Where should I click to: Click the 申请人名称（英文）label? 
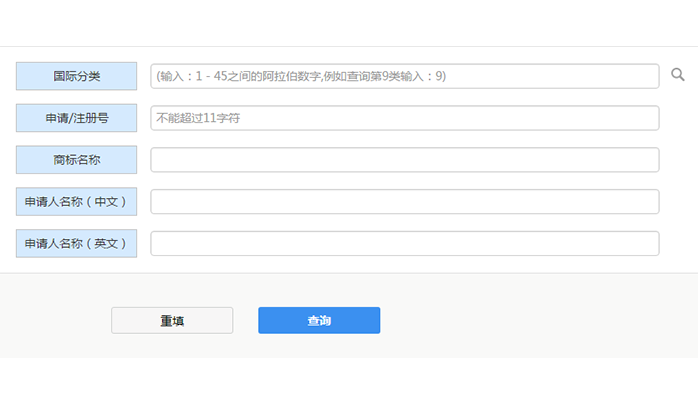77,243
